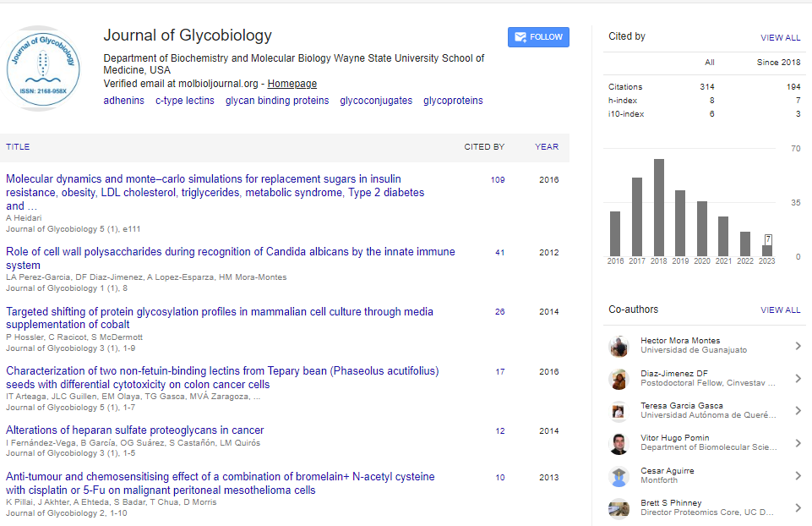Screen dimensions: 812x526
Task: Click Diaz-Jimenez DF avatar picture
Action: (x=619, y=378)
